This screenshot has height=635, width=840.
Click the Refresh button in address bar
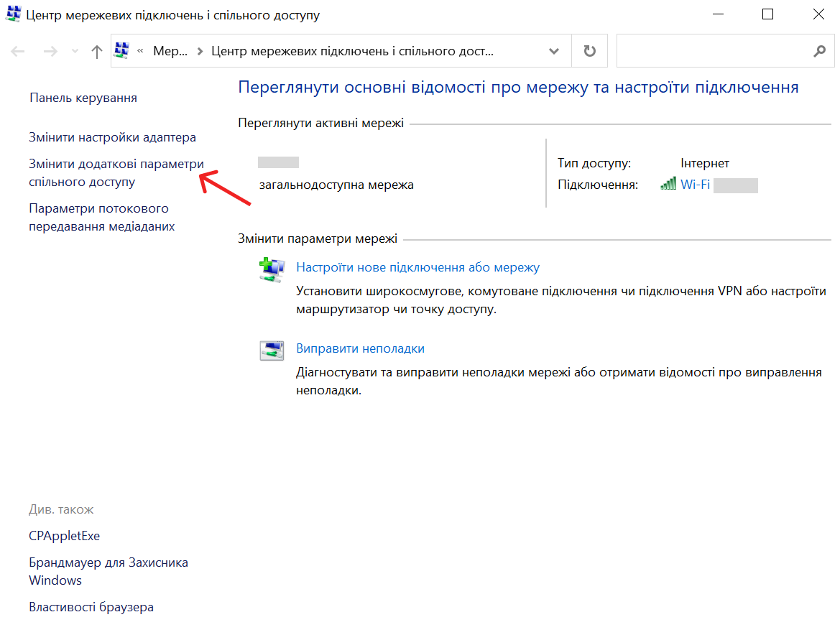[x=589, y=52]
